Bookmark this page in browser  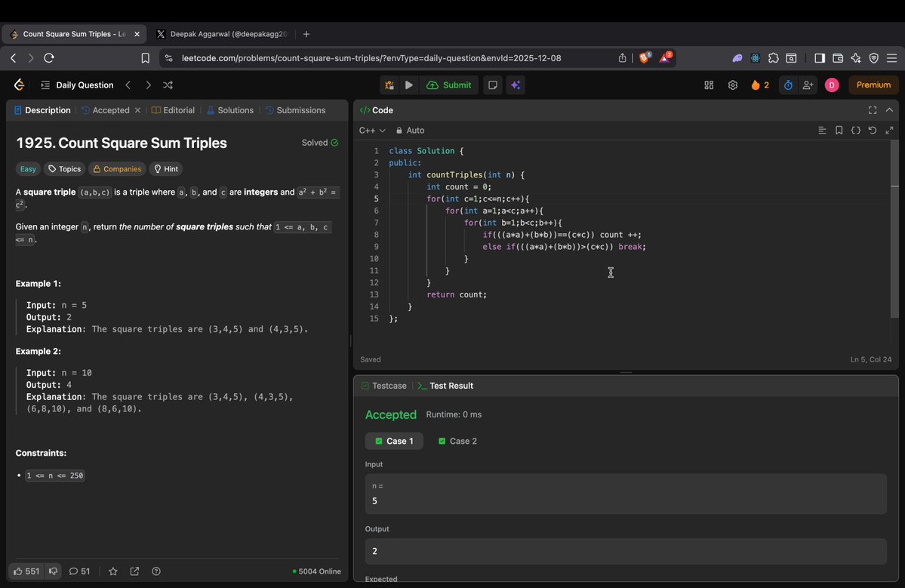point(146,57)
